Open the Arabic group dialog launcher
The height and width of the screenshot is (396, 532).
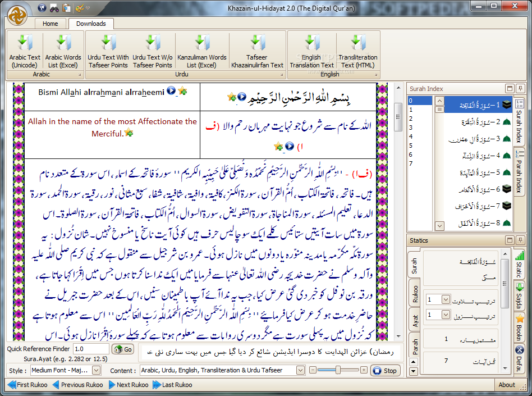[80, 75]
